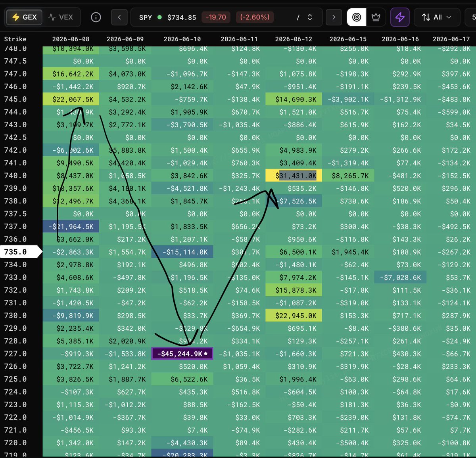
Task: Toggle the target bullseye icon
Action: [x=357, y=17]
